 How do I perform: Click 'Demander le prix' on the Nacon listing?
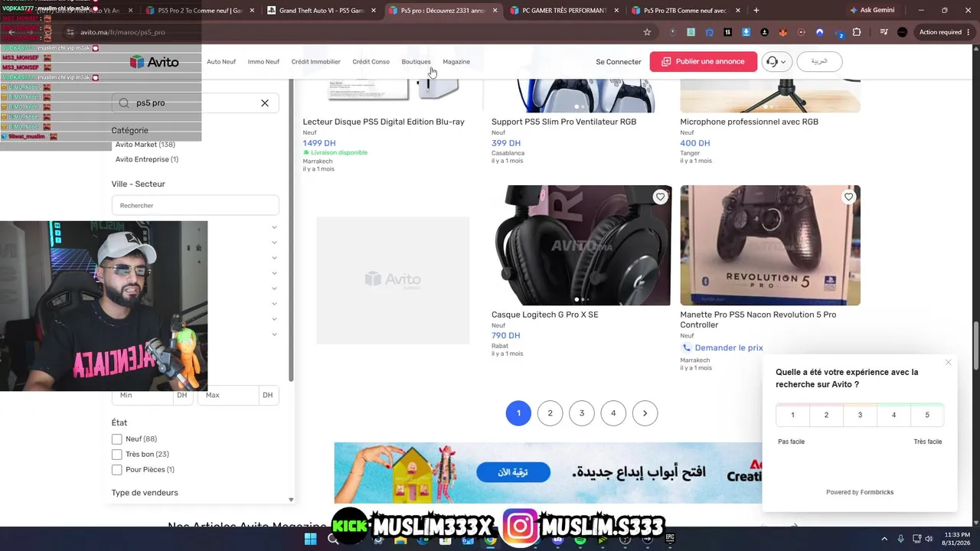pyautogui.click(x=729, y=347)
